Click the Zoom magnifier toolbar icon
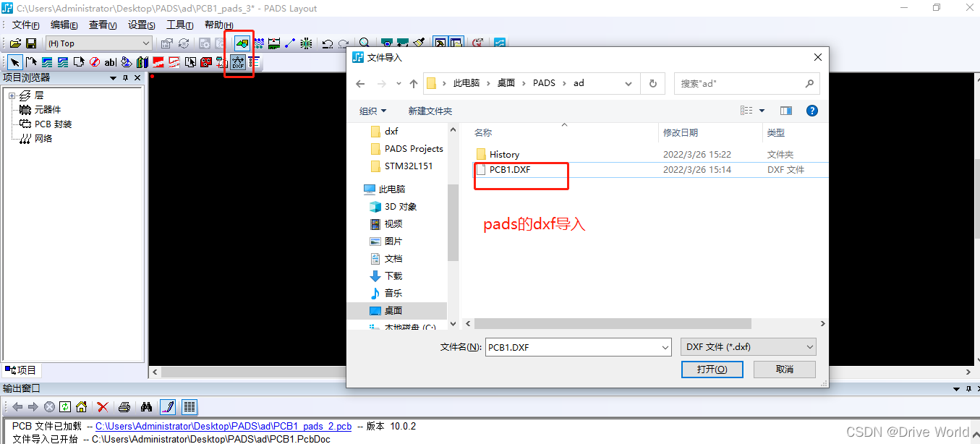980x444 pixels. coord(365,43)
